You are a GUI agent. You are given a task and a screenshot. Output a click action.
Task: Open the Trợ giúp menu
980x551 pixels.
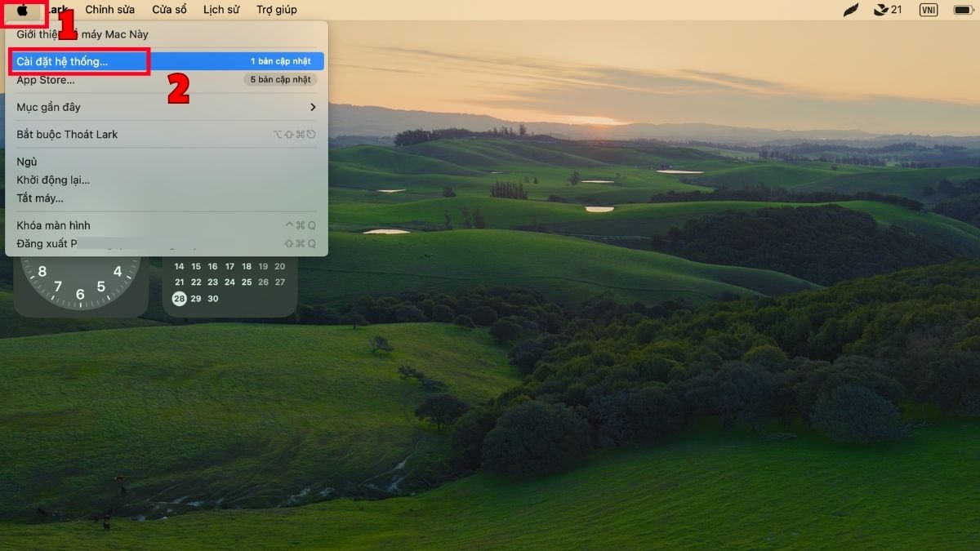tap(277, 10)
